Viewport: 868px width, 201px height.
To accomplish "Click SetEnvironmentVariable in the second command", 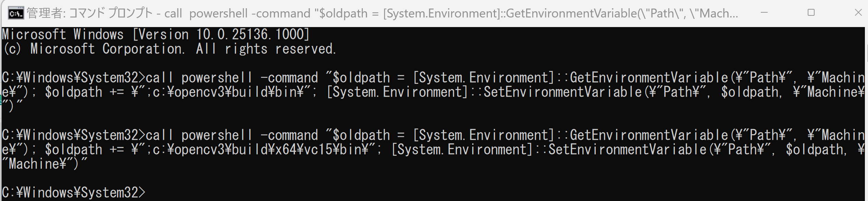I will [627, 150].
